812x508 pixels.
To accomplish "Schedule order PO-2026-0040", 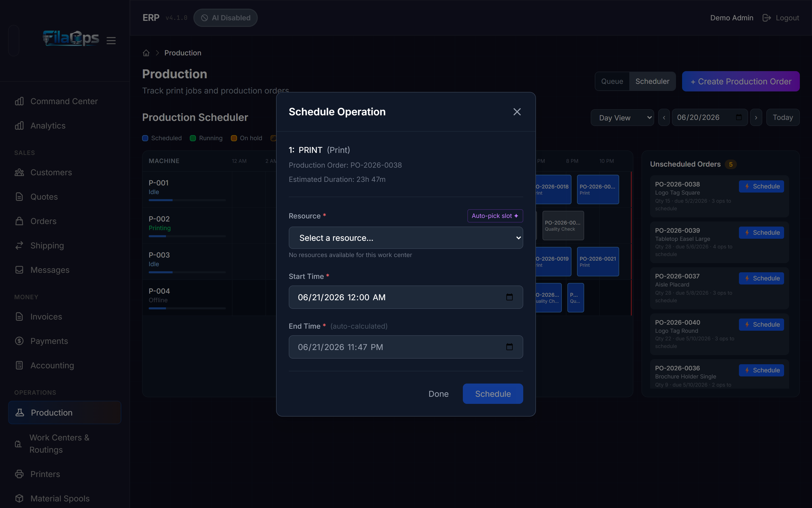I will (x=761, y=325).
